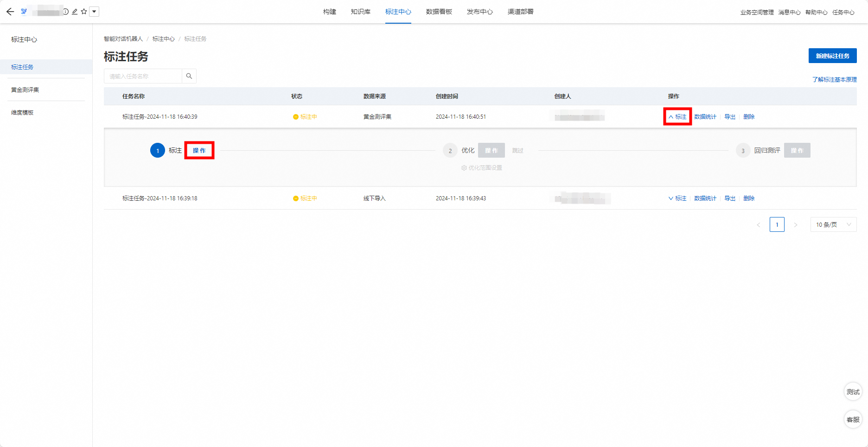Click the bird logo icon in header
Screen dimensions: 868x447
point(24,12)
